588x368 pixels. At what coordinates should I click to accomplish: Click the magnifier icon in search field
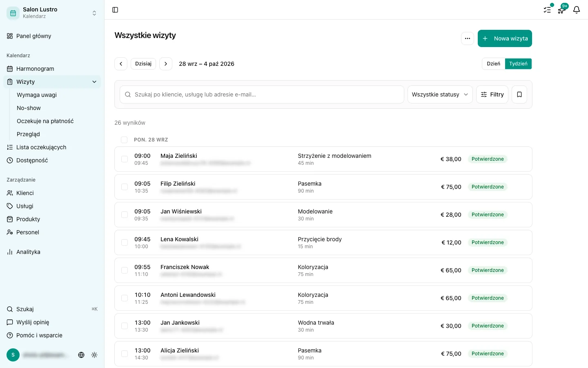[x=128, y=94]
